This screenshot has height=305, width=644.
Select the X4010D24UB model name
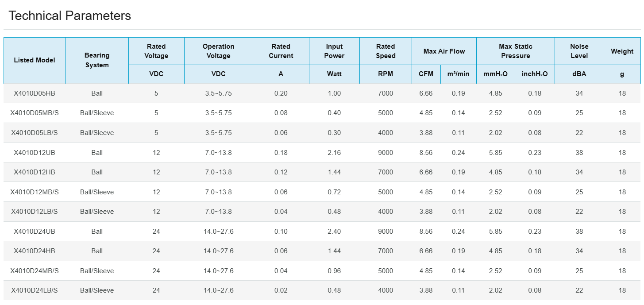coord(35,232)
